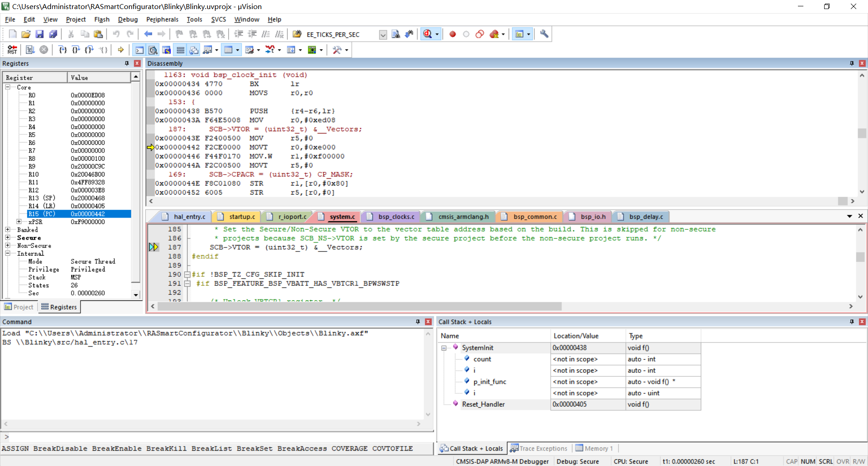Click the New file icon
Screen dimensions: 868x466
[13, 34]
